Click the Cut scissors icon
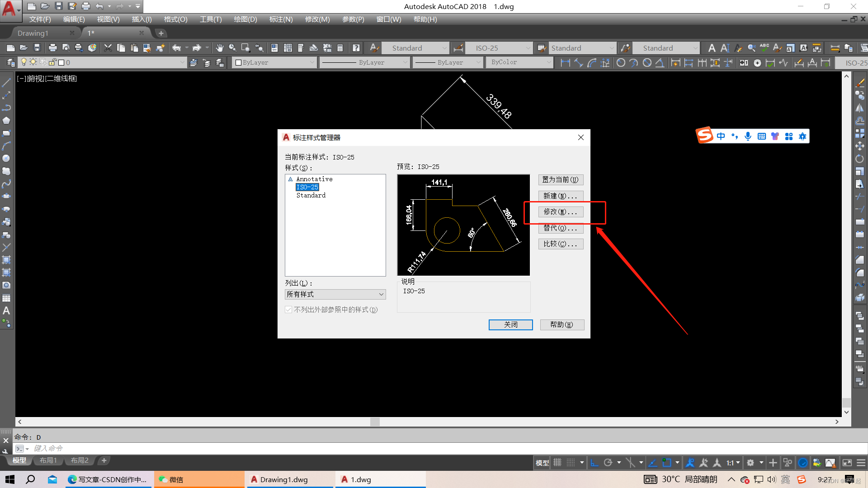 [x=108, y=48]
